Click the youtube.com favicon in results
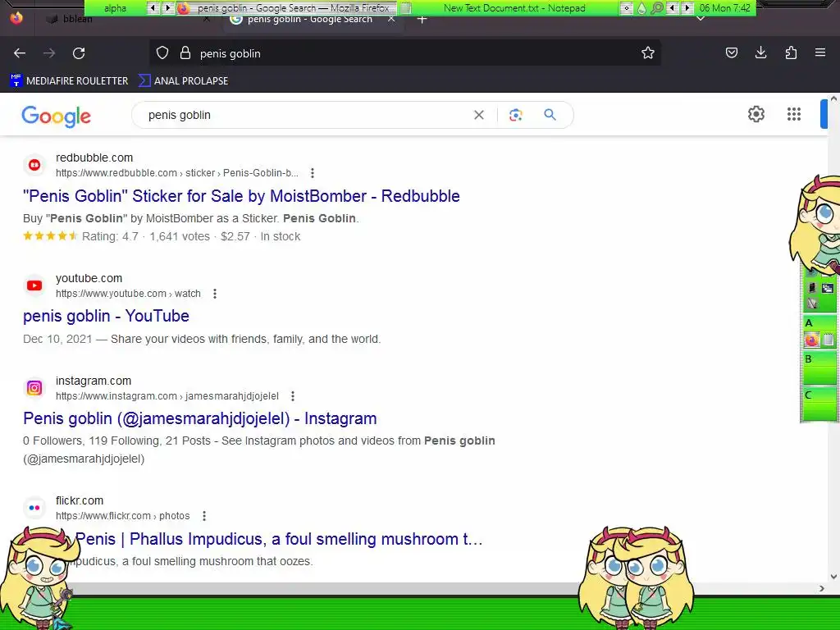The width and height of the screenshot is (840, 630). coord(34,285)
